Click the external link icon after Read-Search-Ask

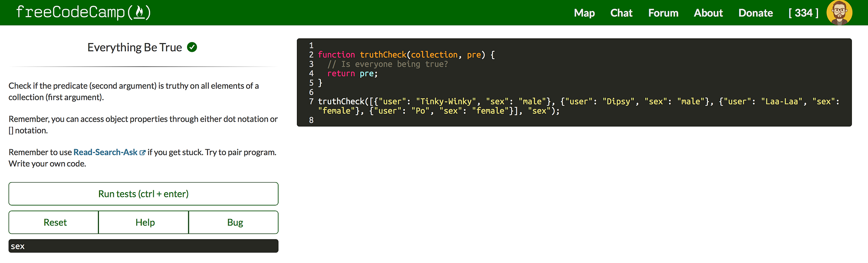click(x=142, y=153)
